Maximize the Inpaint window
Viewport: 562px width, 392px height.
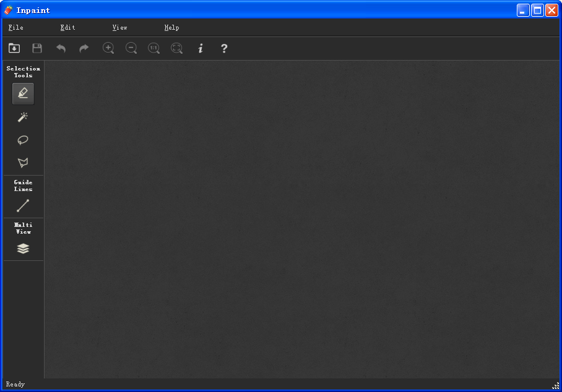(x=537, y=11)
